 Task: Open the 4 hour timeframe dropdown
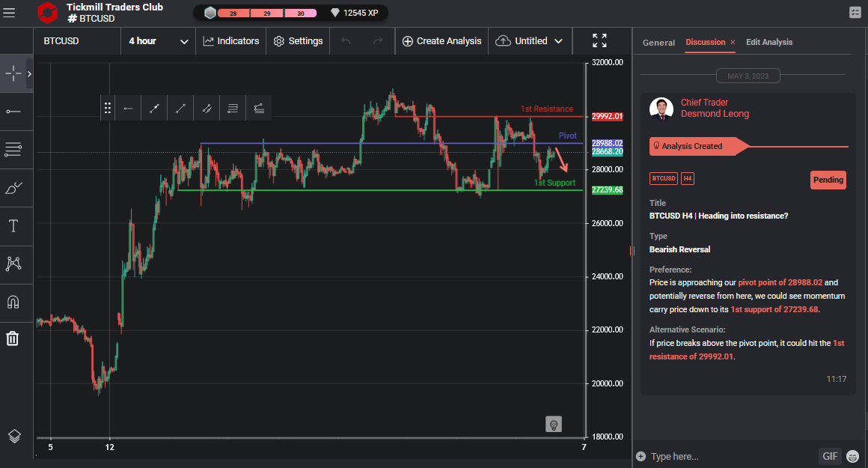(x=158, y=41)
